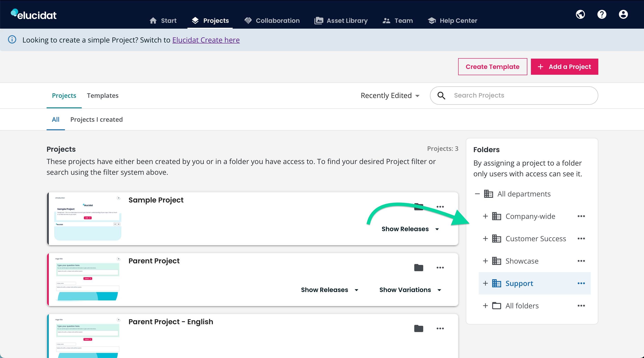The height and width of the screenshot is (358, 644).
Task: Select the Company-wide folder label
Action: click(530, 216)
